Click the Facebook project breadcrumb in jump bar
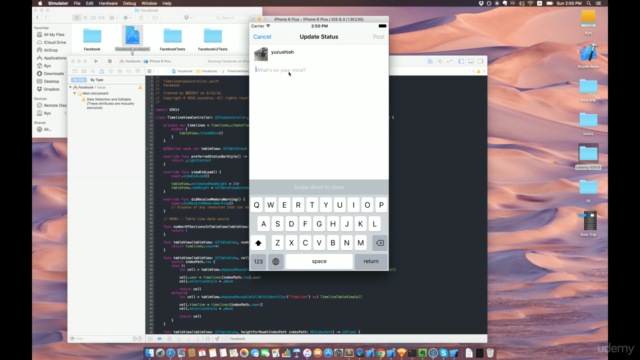This screenshot has width=640, height=360. point(182,71)
